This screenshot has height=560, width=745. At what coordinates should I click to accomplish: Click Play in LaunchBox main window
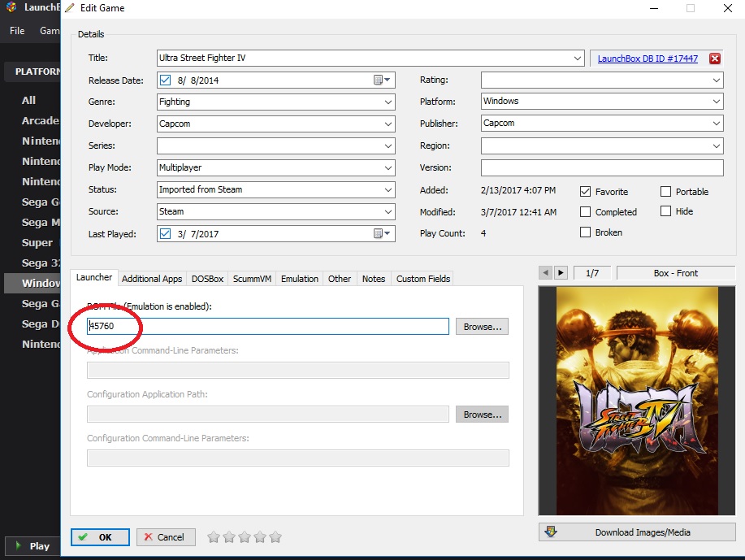(x=32, y=545)
